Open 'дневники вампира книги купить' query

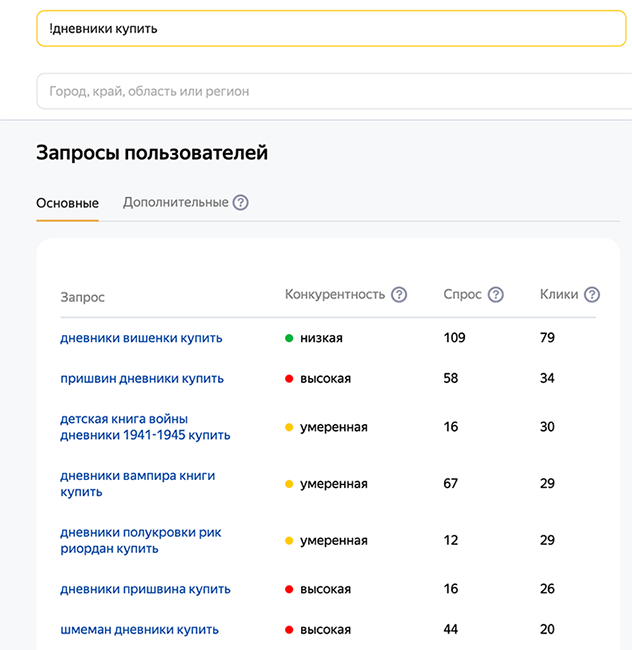137,484
